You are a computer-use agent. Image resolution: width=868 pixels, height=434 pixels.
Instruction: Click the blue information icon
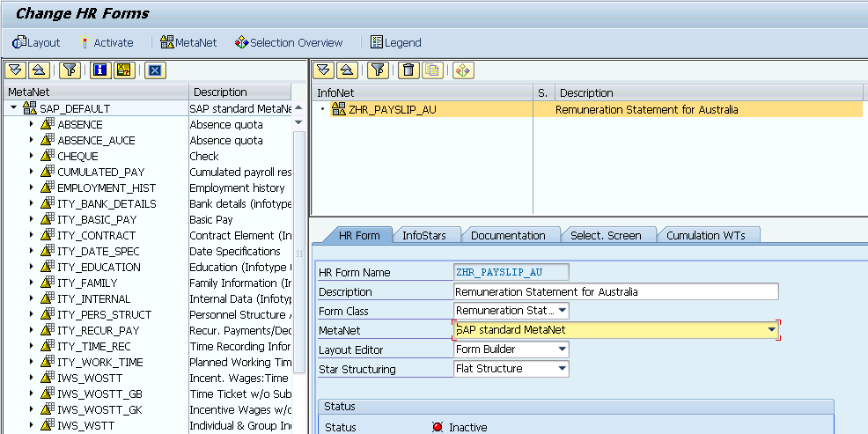coord(99,70)
